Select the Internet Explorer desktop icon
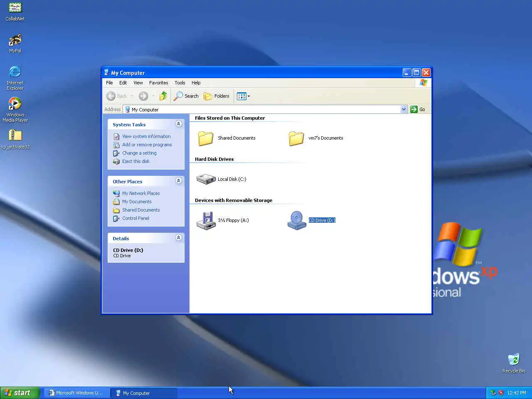Image resolution: width=532 pixels, height=399 pixels. (x=15, y=78)
